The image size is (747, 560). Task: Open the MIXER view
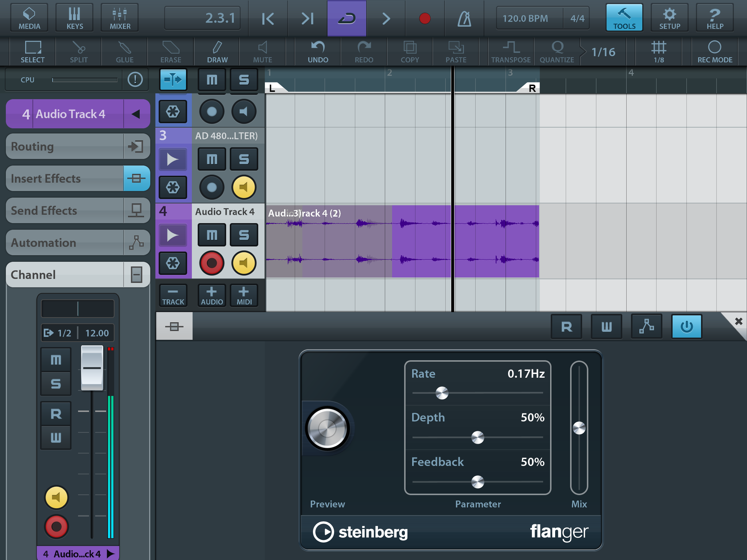120,17
